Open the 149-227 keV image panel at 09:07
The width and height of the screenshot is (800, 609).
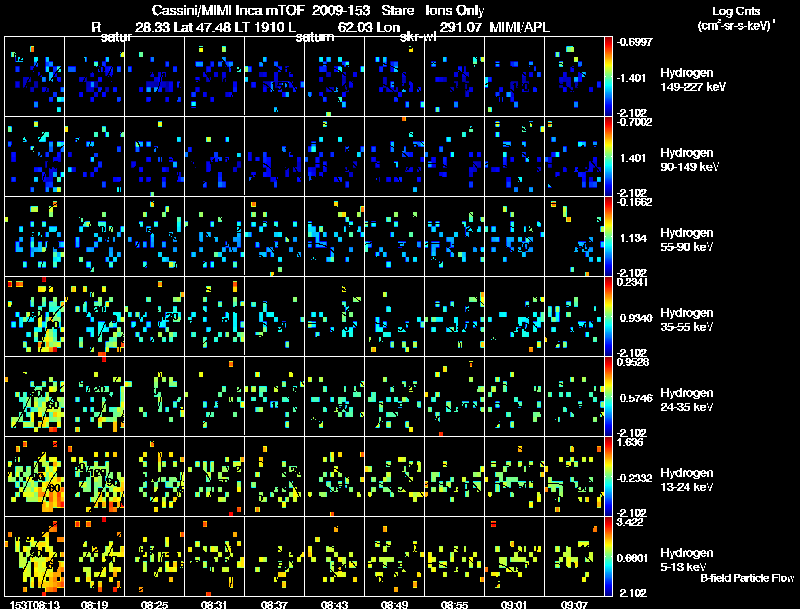point(574,77)
